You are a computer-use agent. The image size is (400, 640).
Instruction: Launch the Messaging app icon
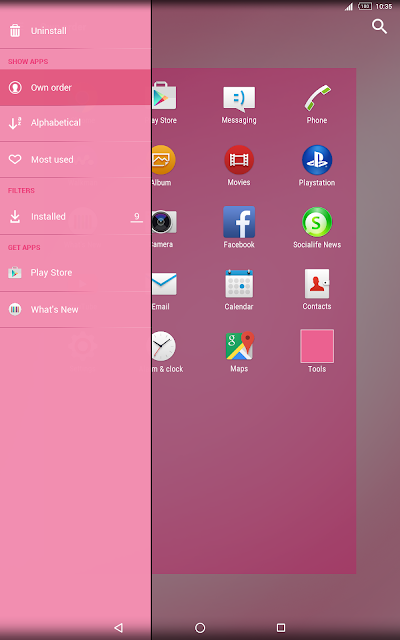[x=239, y=99]
